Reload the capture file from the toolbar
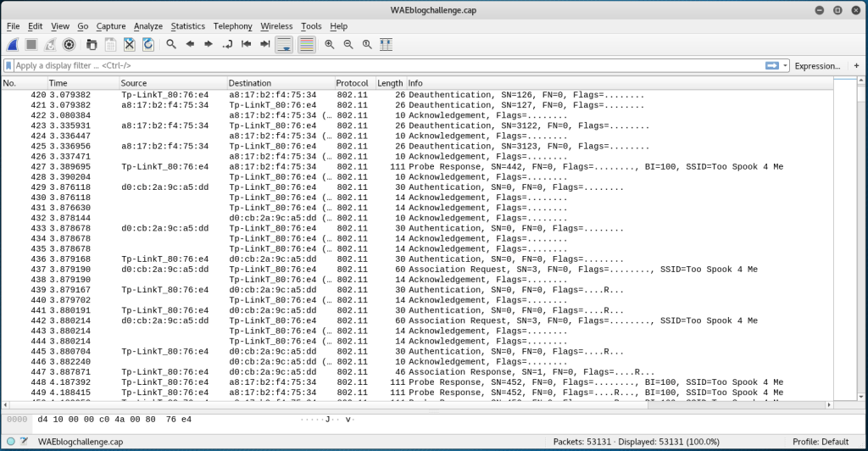Image resolution: width=868 pixels, height=451 pixels. click(148, 44)
